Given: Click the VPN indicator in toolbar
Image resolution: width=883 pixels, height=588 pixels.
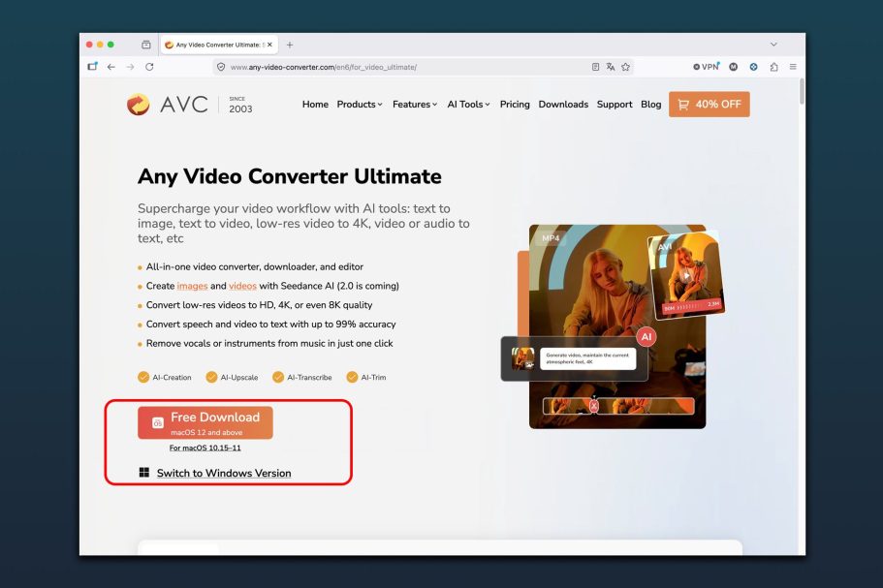Looking at the screenshot, I should tap(707, 67).
